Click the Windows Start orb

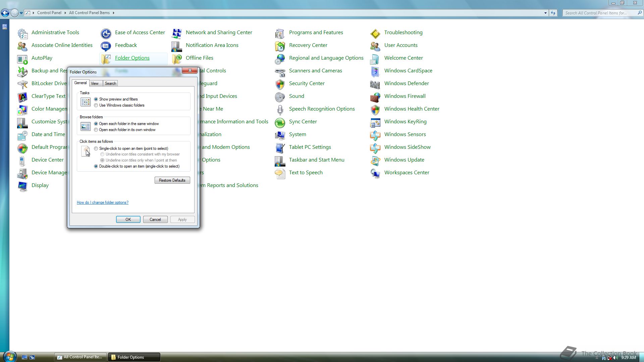pos(9,356)
